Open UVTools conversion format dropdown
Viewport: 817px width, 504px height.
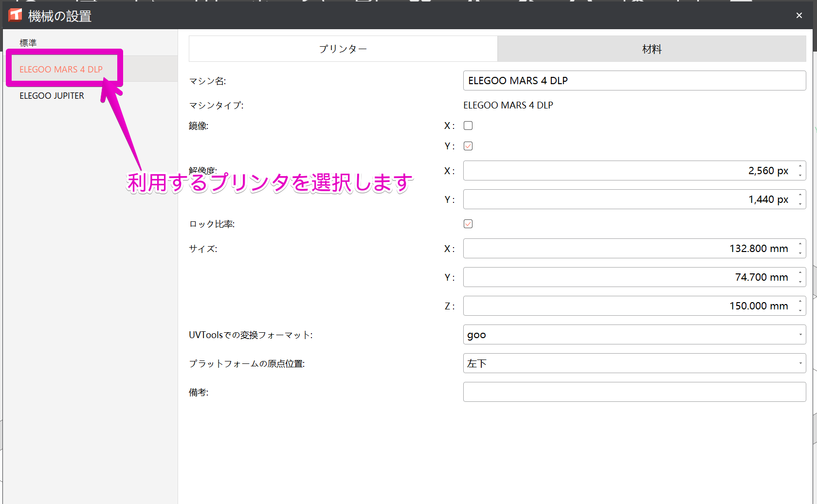click(635, 335)
